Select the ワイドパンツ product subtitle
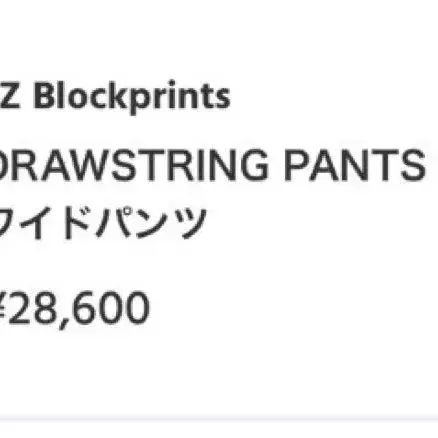This screenshot has width=438, height=438. pos(103,223)
